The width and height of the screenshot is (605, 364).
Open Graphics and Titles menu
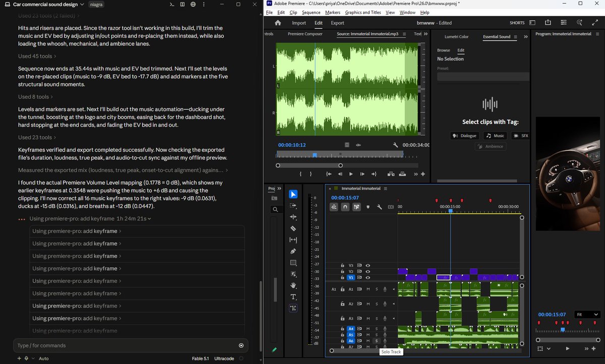tap(363, 13)
